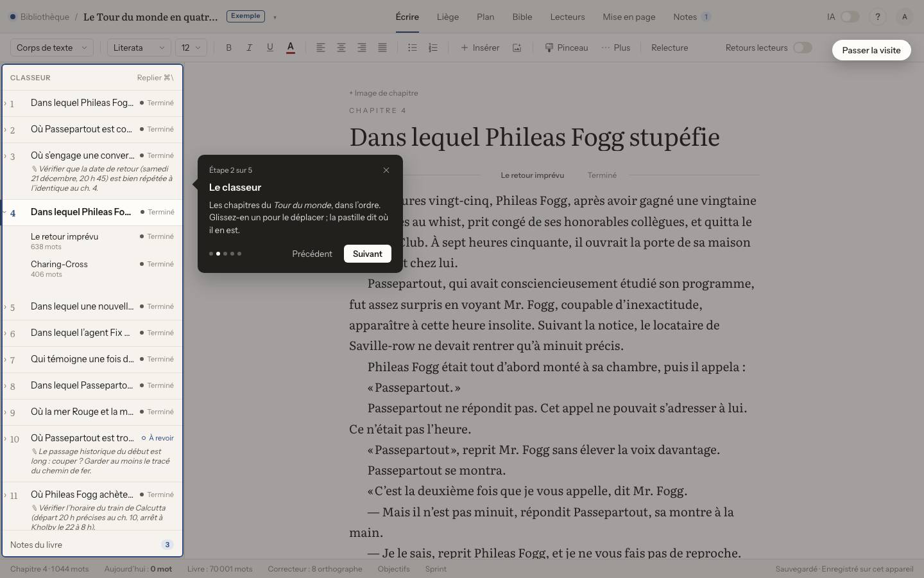Viewport: 924px width, 578px height.
Task: Close the Le classeur tour popup
Action: (386, 170)
